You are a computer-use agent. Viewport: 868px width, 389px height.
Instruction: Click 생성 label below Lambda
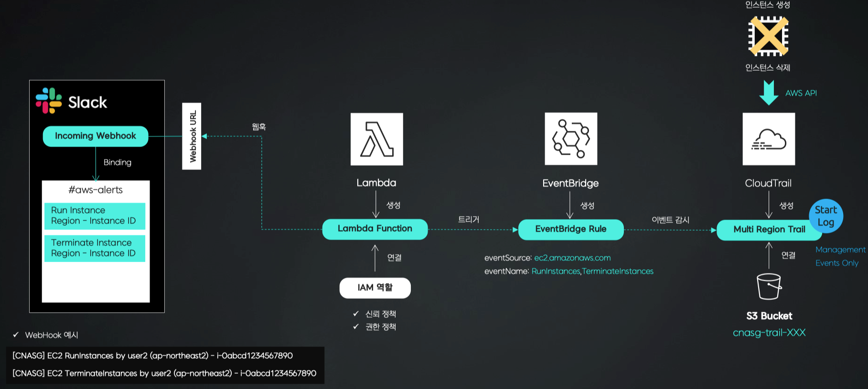394,205
